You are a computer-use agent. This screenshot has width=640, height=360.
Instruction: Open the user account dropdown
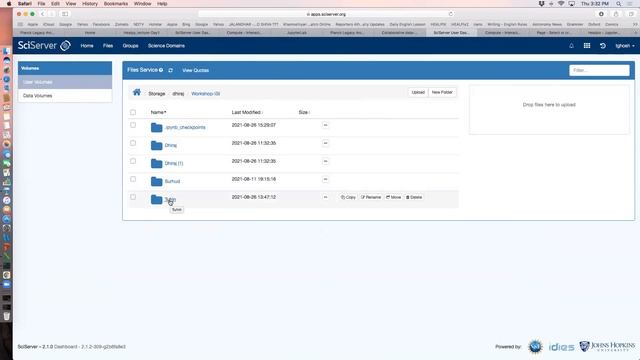point(625,46)
